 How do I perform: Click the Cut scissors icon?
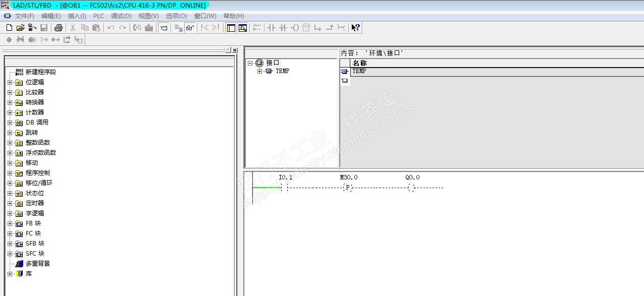tap(73, 28)
